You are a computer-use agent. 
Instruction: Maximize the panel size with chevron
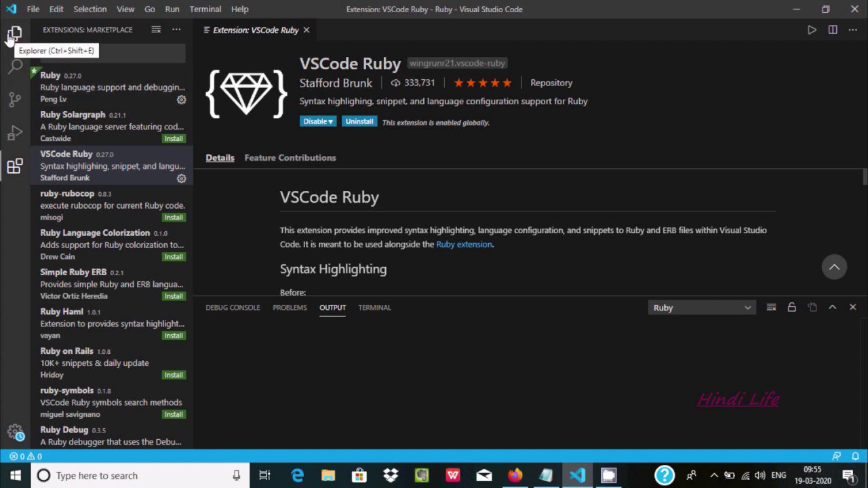(x=833, y=307)
